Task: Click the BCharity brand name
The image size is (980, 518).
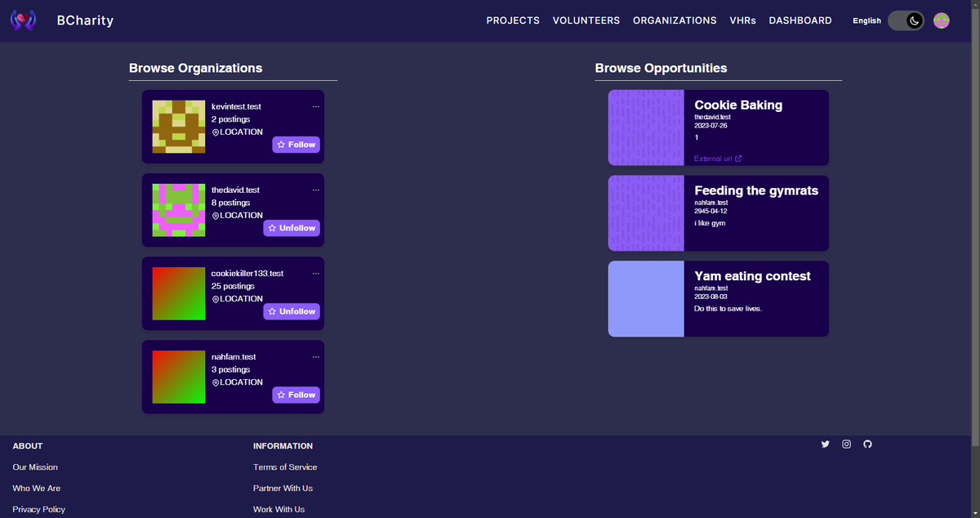Action: coord(85,20)
